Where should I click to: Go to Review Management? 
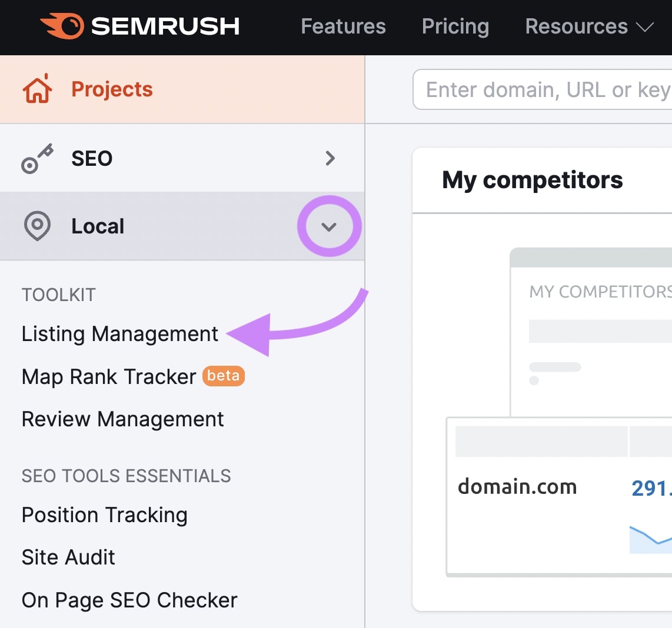(x=122, y=419)
